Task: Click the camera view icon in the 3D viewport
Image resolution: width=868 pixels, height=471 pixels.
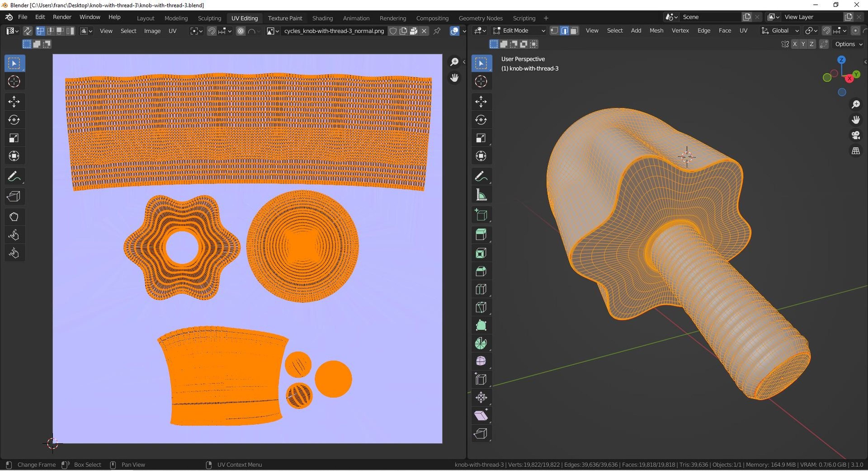Action: (856, 135)
